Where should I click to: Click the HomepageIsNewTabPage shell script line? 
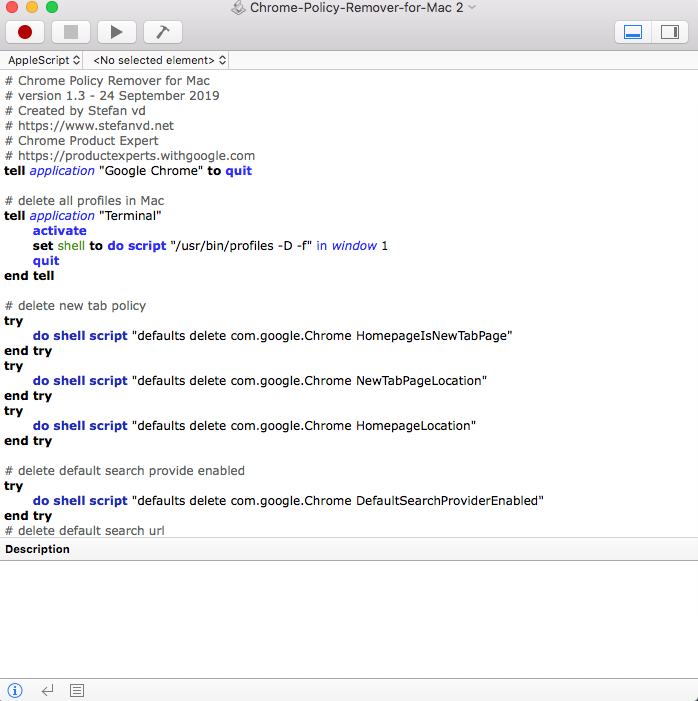coord(273,336)
